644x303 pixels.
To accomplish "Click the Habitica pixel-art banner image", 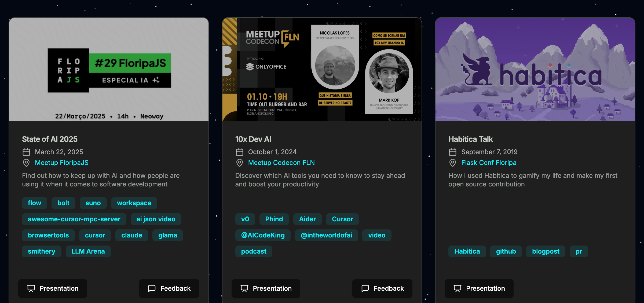I will [x=535, y=69].
